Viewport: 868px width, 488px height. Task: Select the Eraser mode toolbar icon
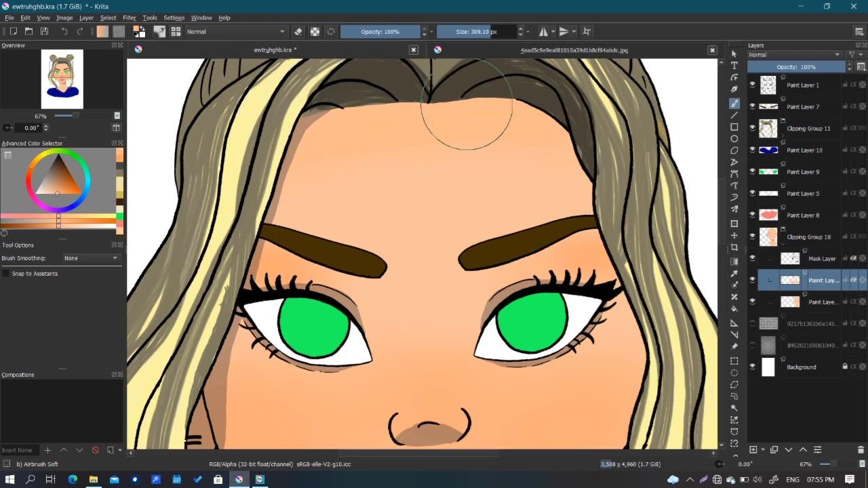tap(298, 31)
